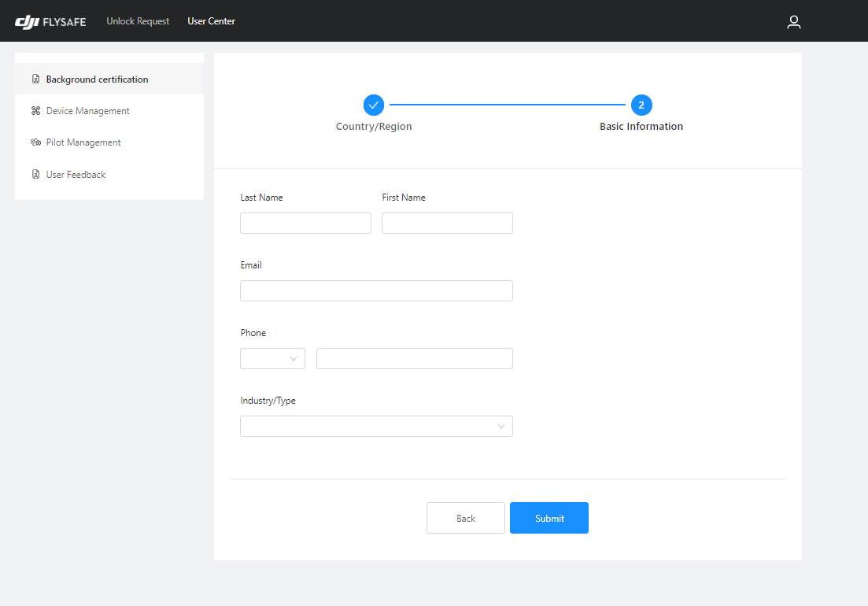
Task: Click the First Name input box
Action: (447, 223)
